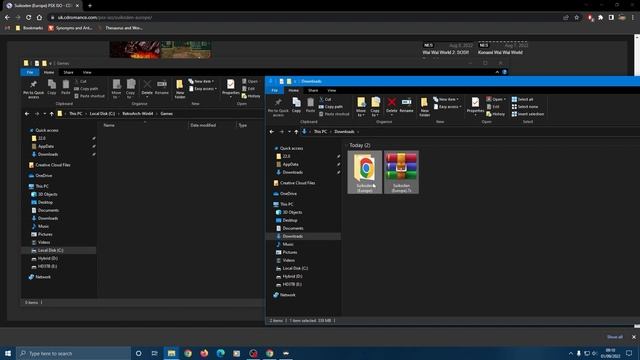Open the Copy to dropdown in Downloads window
Viewport: 640px width, 360px height.
(x=375, y=107)
